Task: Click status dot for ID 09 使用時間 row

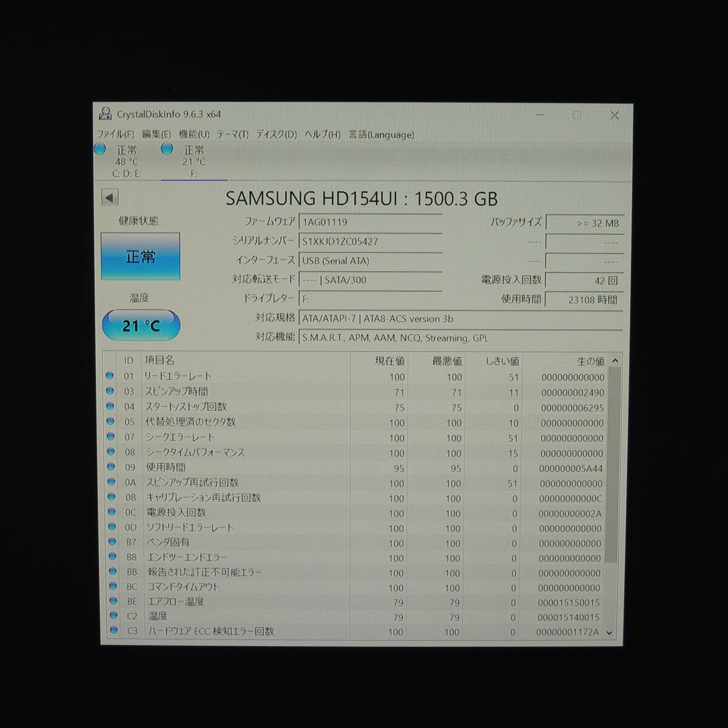Action: click(x=111, y=467)
